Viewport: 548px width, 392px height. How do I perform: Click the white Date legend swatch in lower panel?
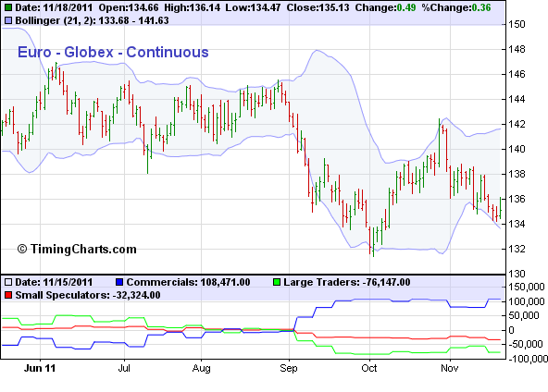pyautogui.click(x=7, y=282)
